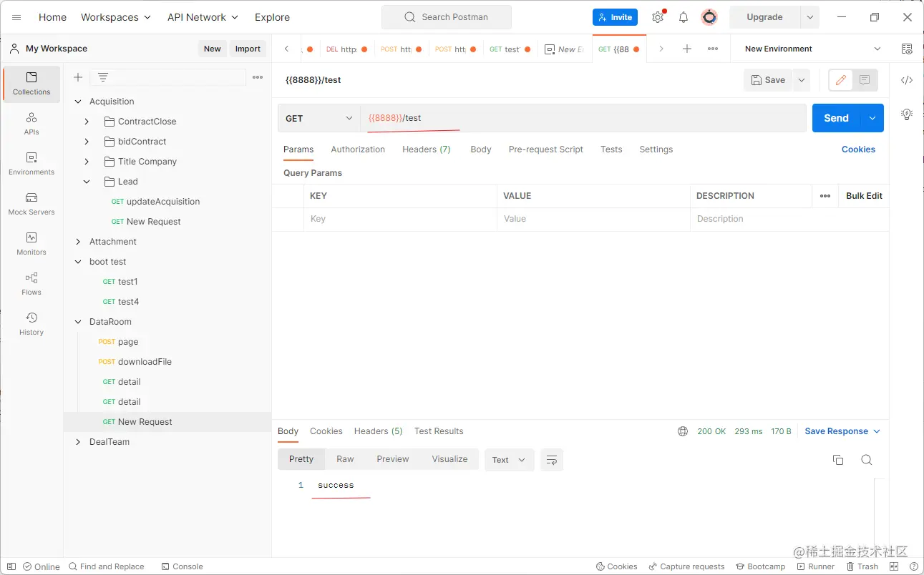
Task: Click the Search Postman field
Action: (x=447, y=17)
